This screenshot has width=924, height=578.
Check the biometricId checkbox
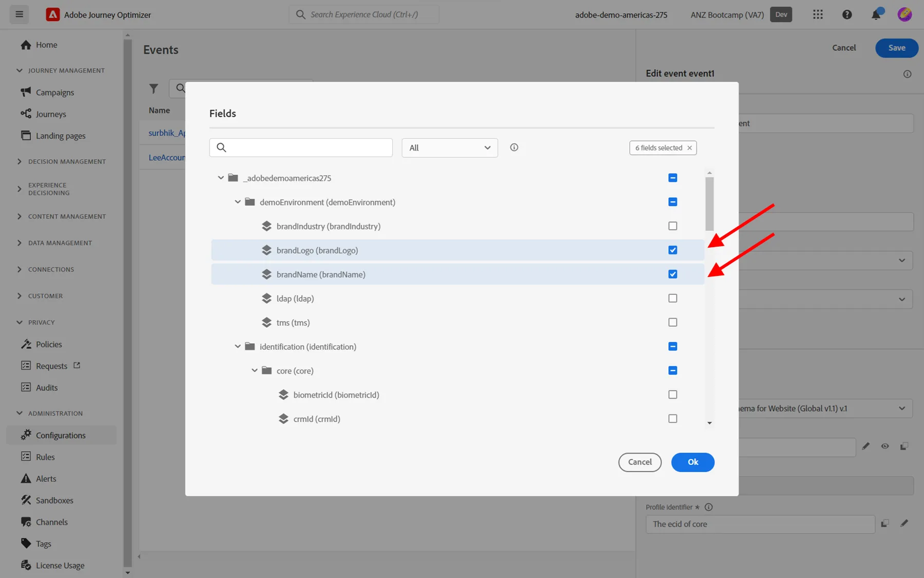pyautogui.click(x=672, y=395)
